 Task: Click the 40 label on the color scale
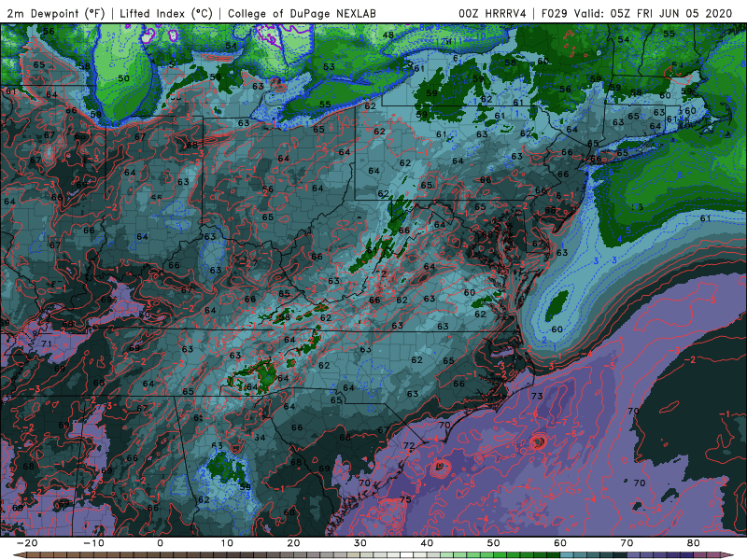[x=427, y=543]
